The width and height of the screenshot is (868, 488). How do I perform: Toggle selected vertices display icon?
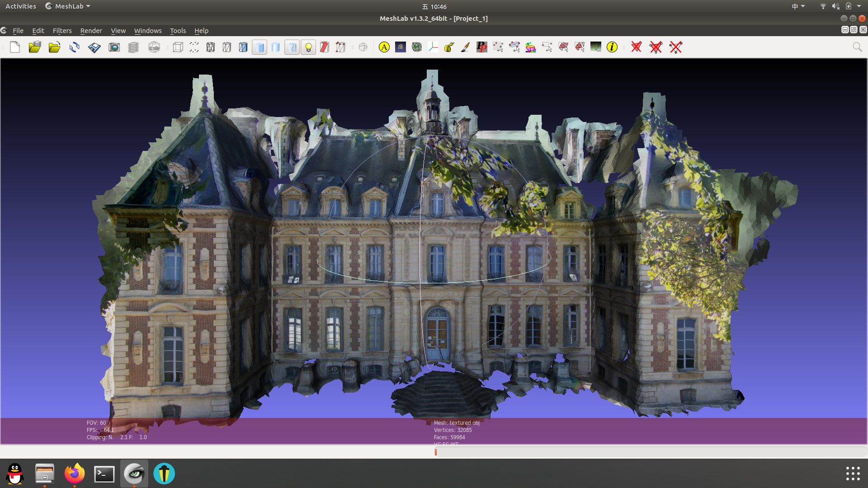tap(341, 47)
